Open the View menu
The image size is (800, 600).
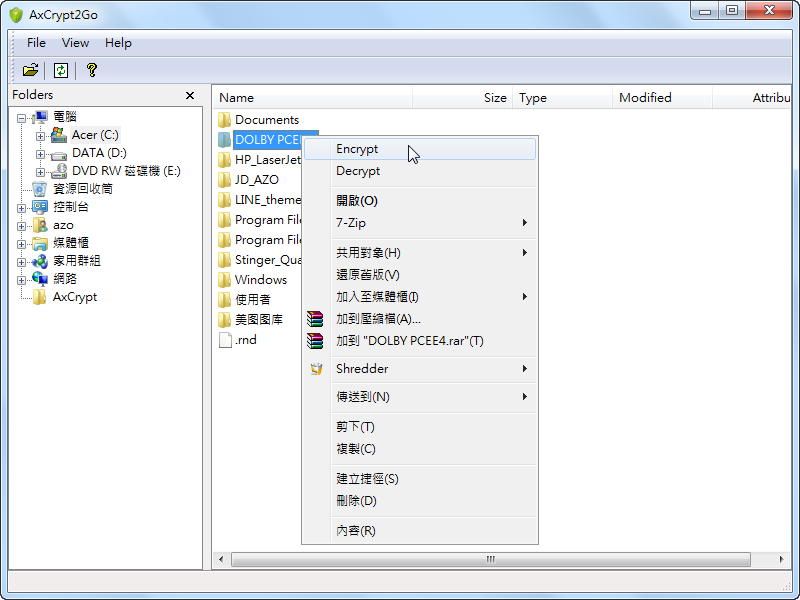[x=76, y=43]
